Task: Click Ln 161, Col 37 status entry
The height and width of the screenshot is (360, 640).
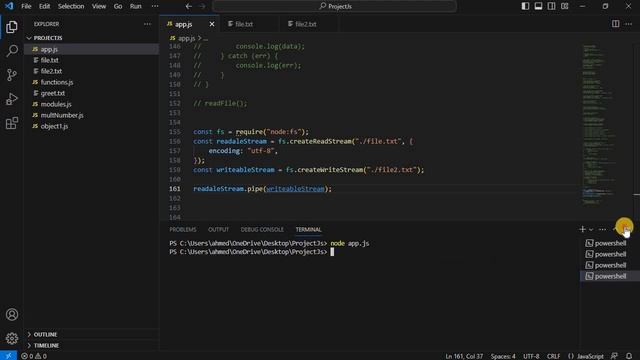Action: tap(464, 356)
